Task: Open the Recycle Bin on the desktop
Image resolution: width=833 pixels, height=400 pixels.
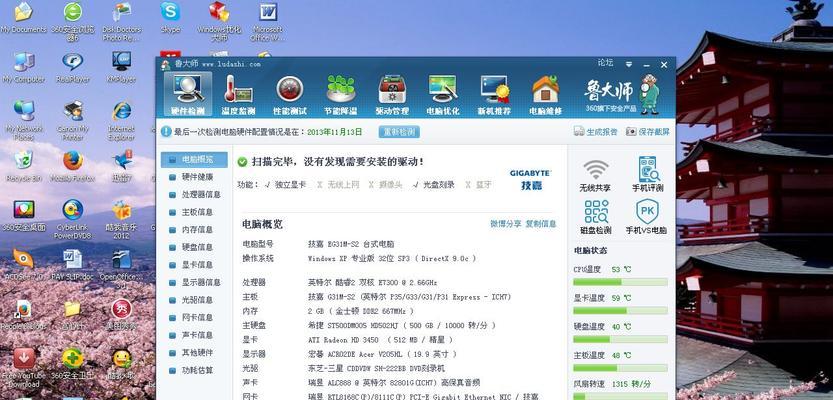Action: tap(24, 166)
